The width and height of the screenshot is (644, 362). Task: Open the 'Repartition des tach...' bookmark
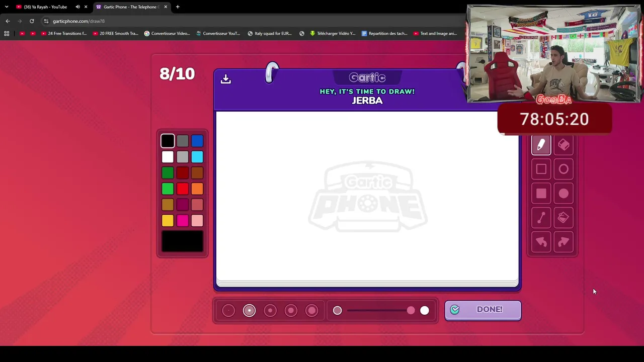coord(384,34)
